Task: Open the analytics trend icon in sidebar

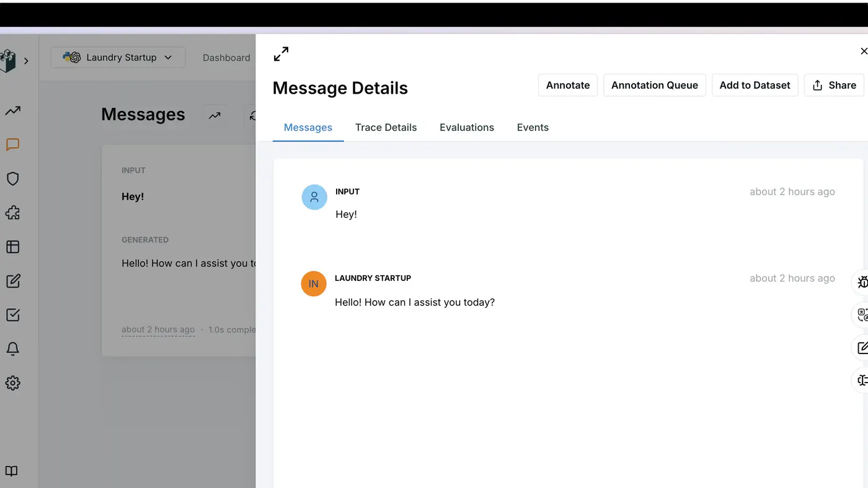Action: click(x=13, y=111)
